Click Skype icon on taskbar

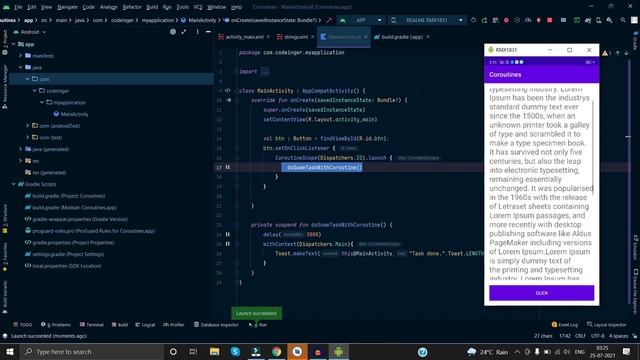[235, 351]
